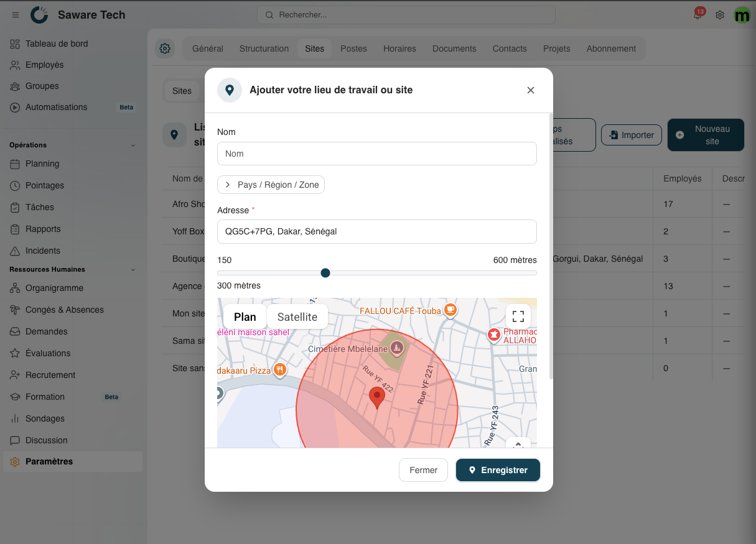Select the Sites sub-tab
The width and height of the screenshot is (756, 544).
[x=182, y=91]
